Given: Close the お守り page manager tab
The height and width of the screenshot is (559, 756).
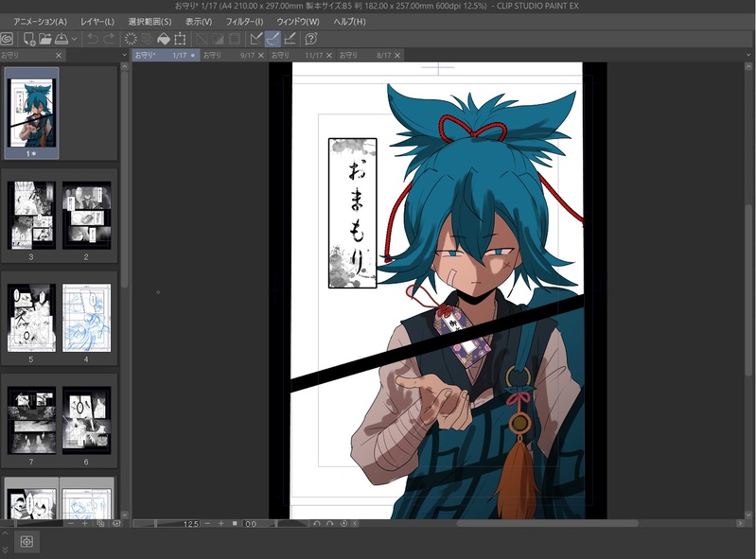Looking at the screenshot, I should pyautogui.click(x=59, y=56).
